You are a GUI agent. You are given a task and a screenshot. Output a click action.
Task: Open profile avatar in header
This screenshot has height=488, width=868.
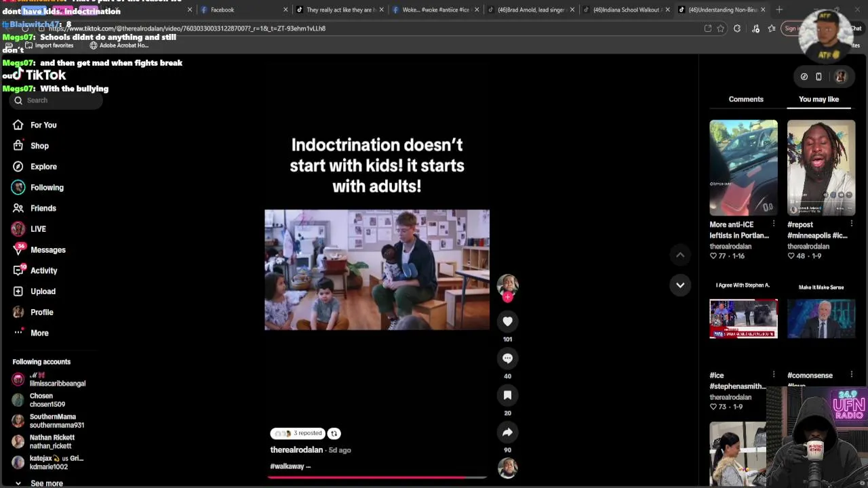[x=841, y=77]
